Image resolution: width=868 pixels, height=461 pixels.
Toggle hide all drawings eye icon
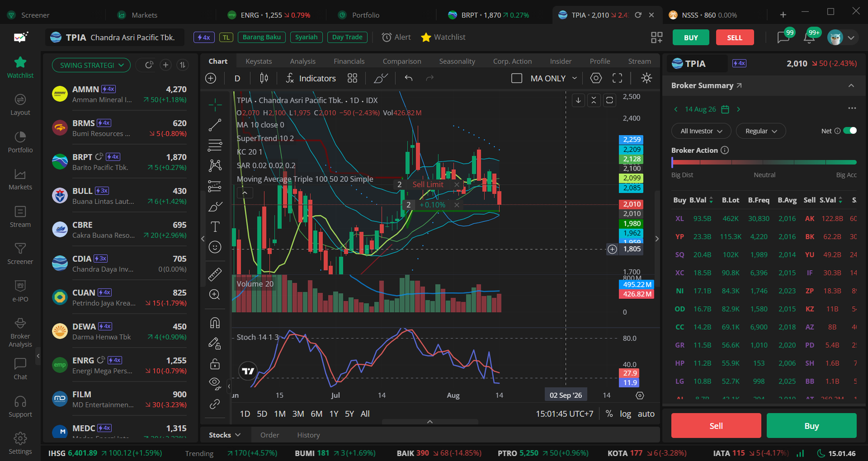tap(215, 383)
